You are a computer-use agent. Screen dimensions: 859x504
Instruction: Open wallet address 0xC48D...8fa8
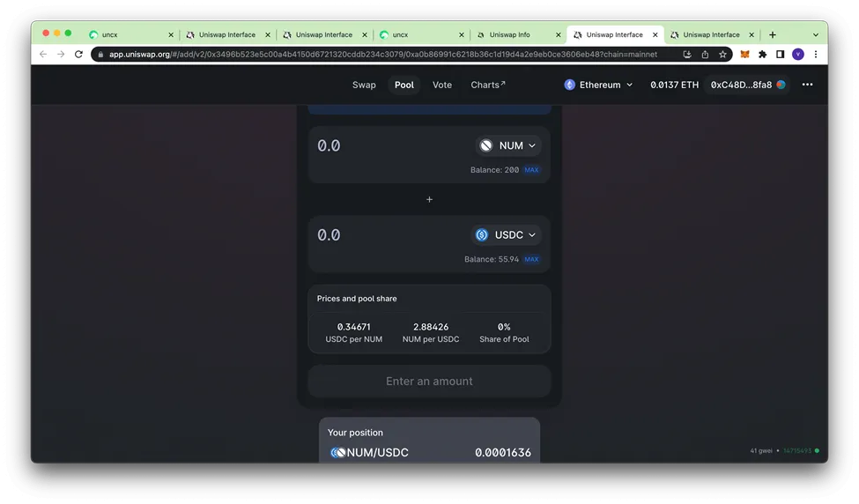click(x=747, y=85)
